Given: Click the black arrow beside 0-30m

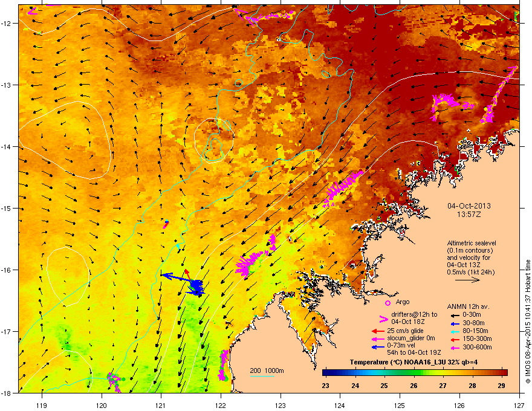Looking at the screenshot, I should pos(454,315).
